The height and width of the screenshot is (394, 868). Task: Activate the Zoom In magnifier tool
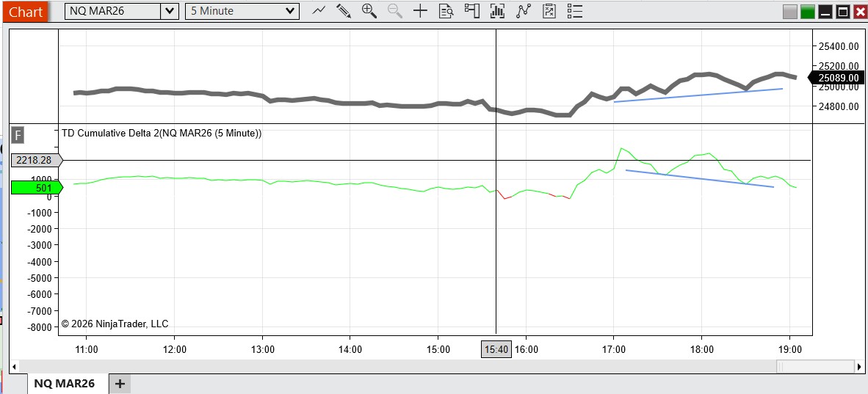coord(369,10)
